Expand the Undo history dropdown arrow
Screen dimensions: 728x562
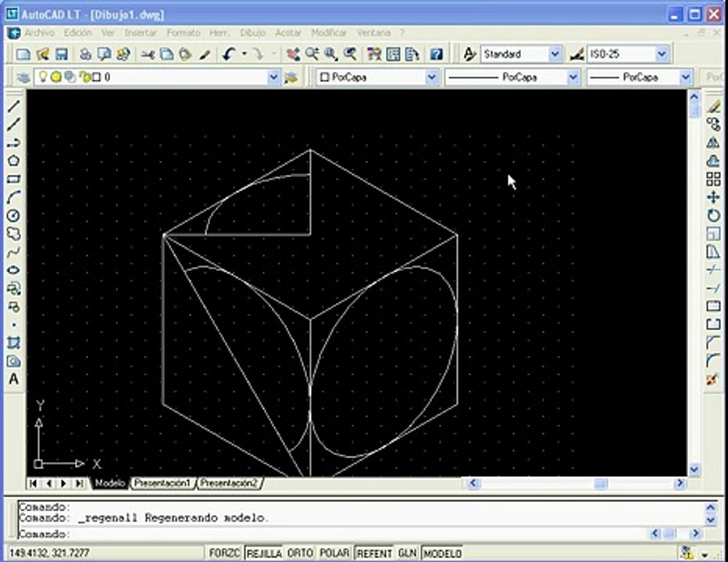coord(244,54)
